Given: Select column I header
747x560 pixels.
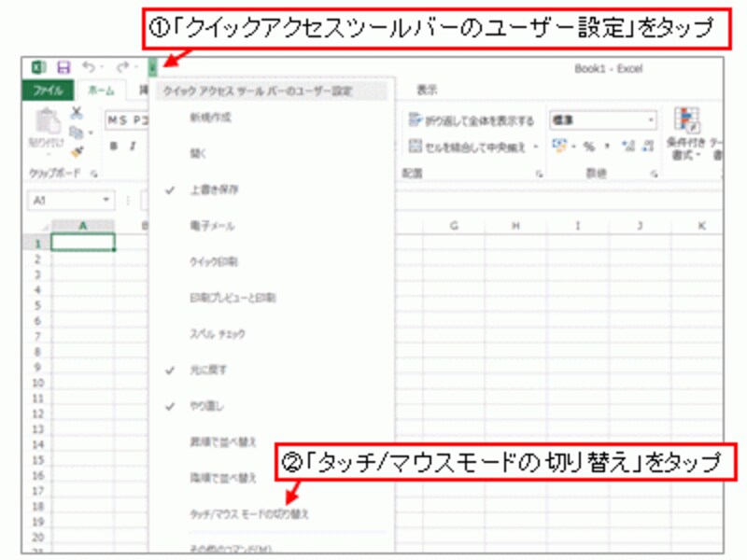Looking at the screenshot, I should pyautogui.click(x=578, y=226).
